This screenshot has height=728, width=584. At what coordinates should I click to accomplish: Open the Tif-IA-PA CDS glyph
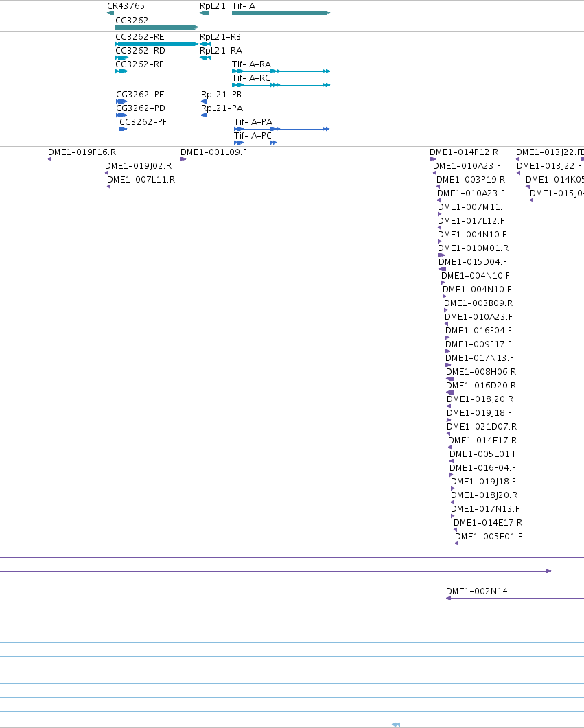282,128
